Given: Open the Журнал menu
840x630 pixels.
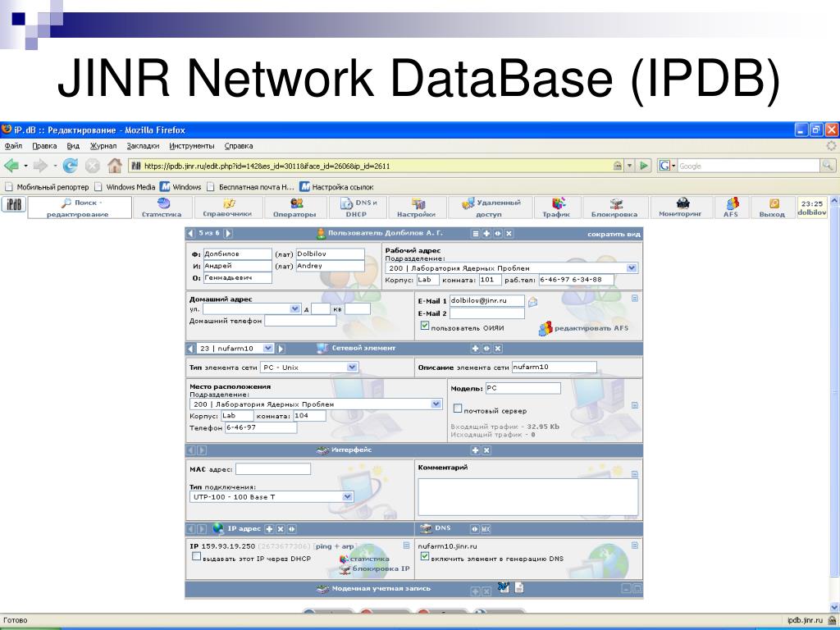Looking at the screenshot, I should tap(103, 146).
